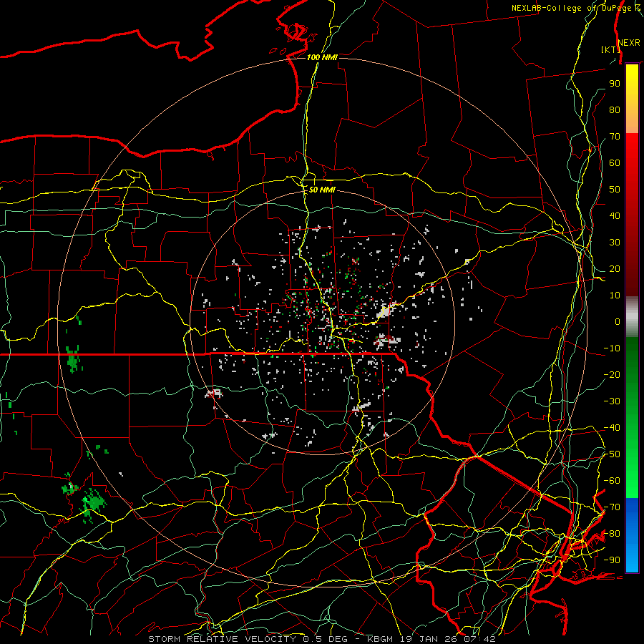Click the "0" value on the scale
Viewport: 644px width, 644px height.
tap(618, 322)
